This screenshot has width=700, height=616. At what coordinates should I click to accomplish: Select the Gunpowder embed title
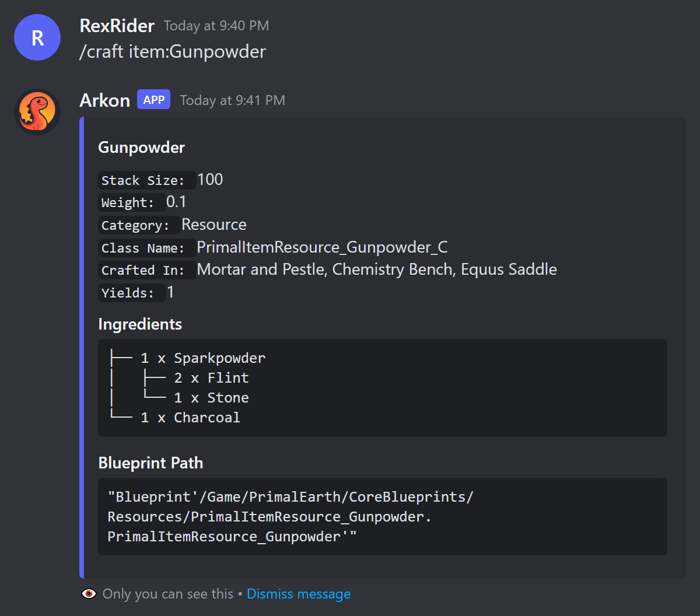pyautogui.click(x=141, y=148)
